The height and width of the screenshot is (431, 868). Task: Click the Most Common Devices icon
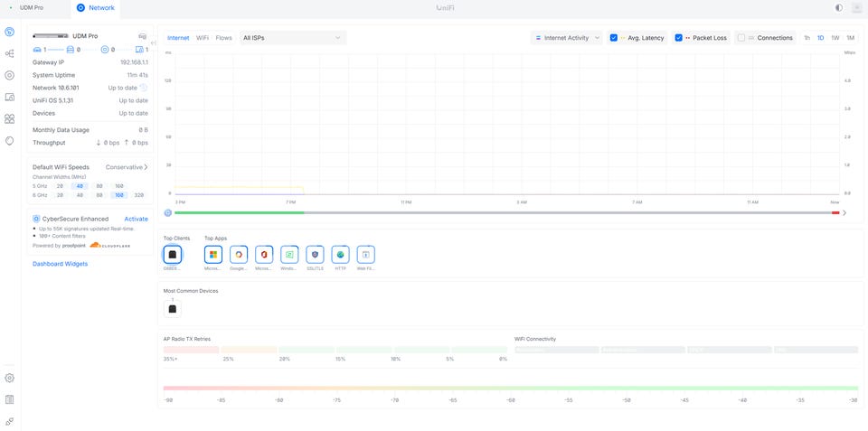tap(172, 309)
